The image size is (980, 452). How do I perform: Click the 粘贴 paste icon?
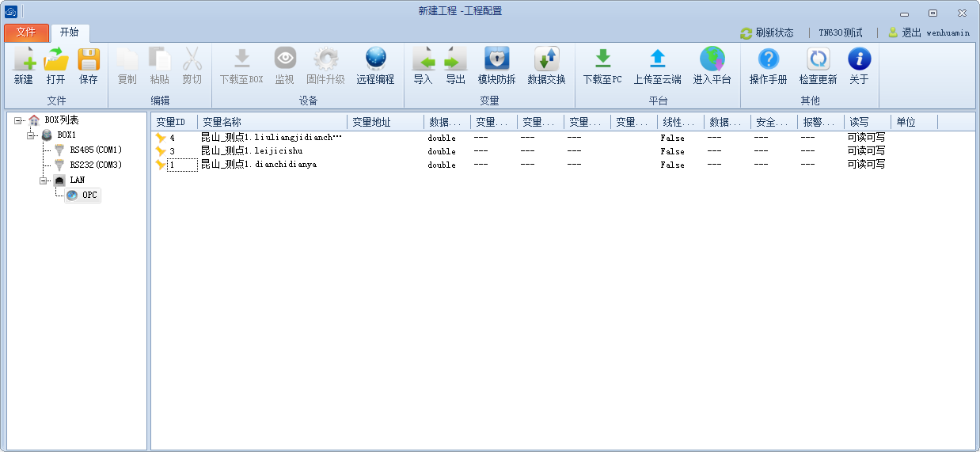pyautogui.click(x=160, y=59)
